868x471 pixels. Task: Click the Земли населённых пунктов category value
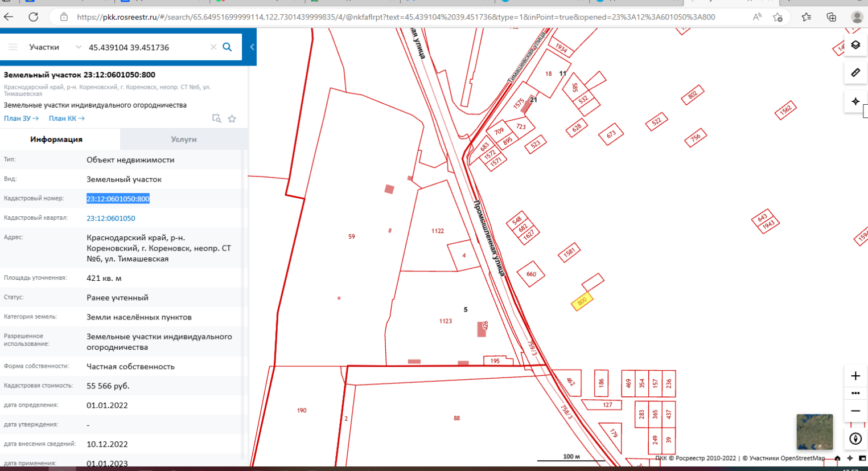(139, 317)
